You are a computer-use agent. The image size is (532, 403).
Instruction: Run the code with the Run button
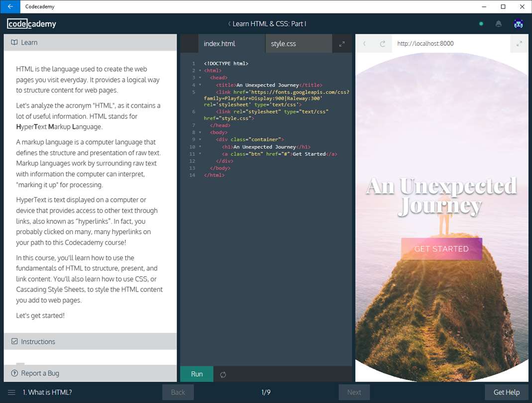point(197,374)
